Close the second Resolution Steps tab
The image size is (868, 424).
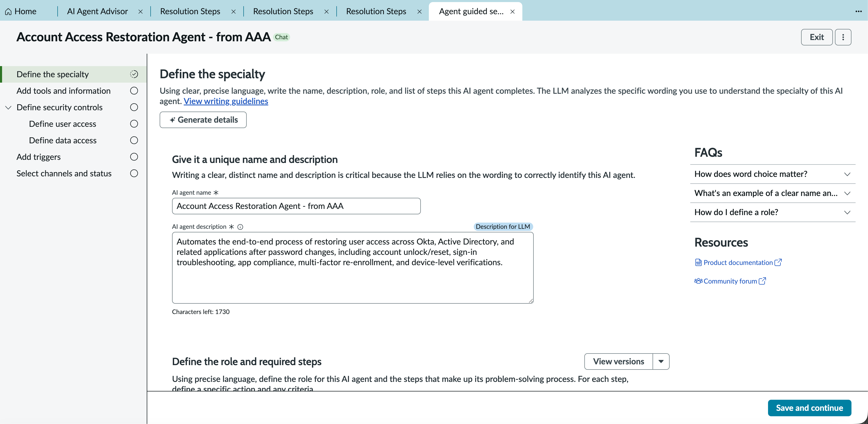click(x=327, y=11)
